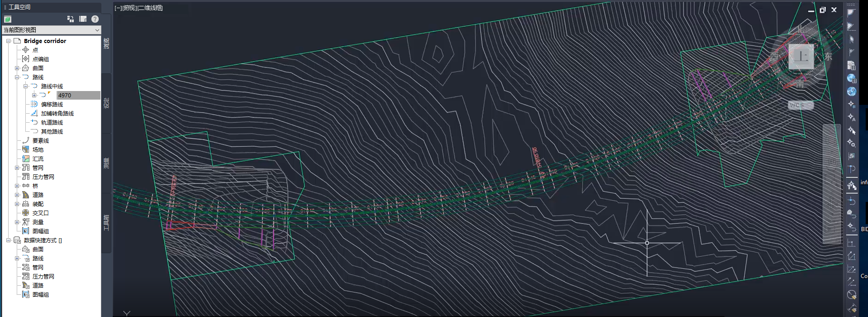Click the top flag-shaped icon in right toolbar
The height and width of the screenshot is (317, 868).
(851, 13)
